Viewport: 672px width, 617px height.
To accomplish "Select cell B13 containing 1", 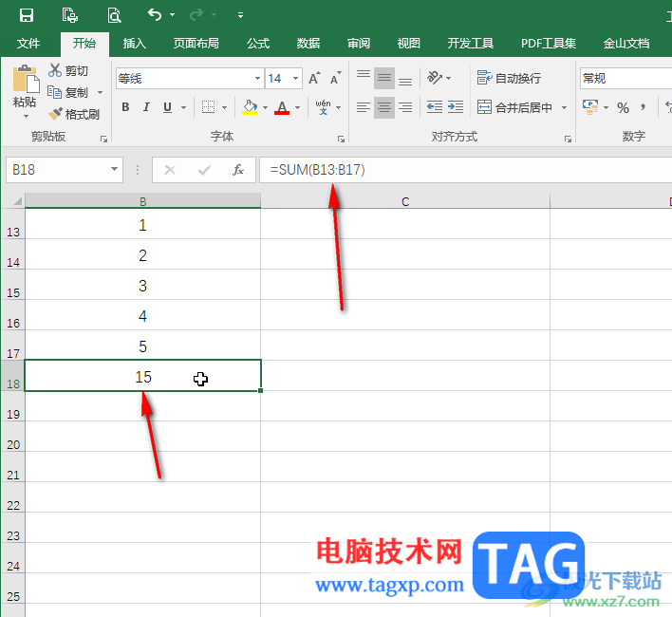I will 142,224.
